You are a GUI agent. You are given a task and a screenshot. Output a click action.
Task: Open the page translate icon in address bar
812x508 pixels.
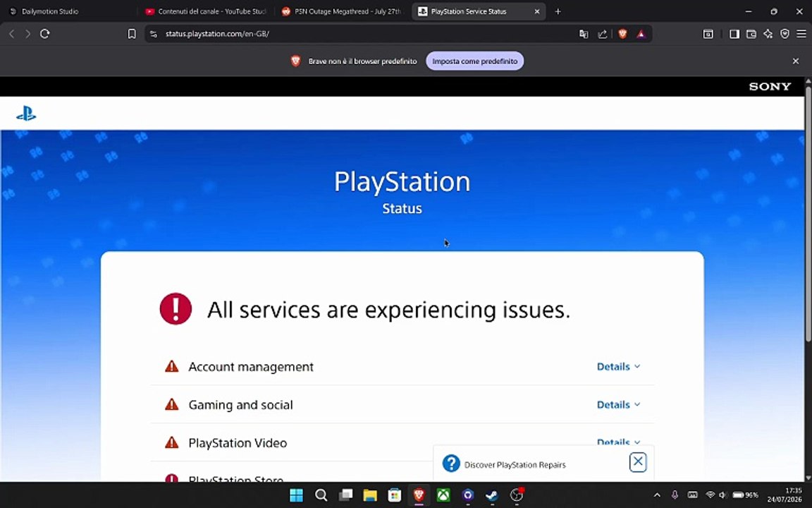(584, 34)
